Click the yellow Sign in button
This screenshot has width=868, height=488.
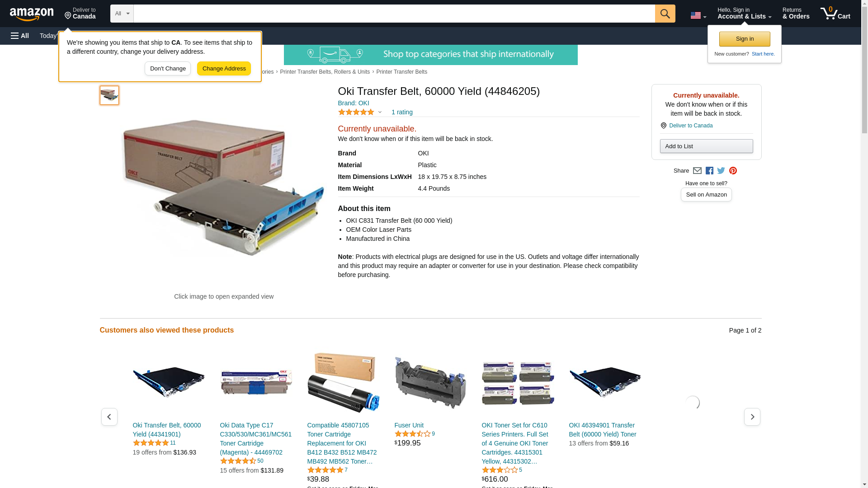745,39
